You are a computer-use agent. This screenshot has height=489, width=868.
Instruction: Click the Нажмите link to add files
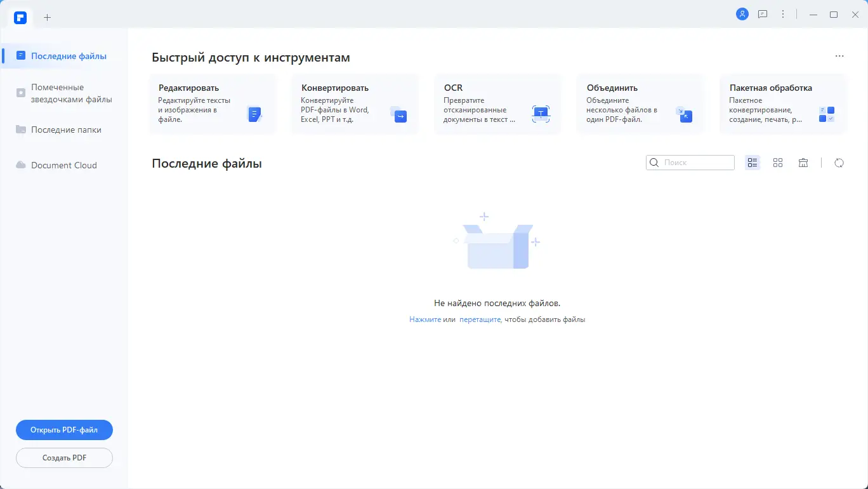425,319
